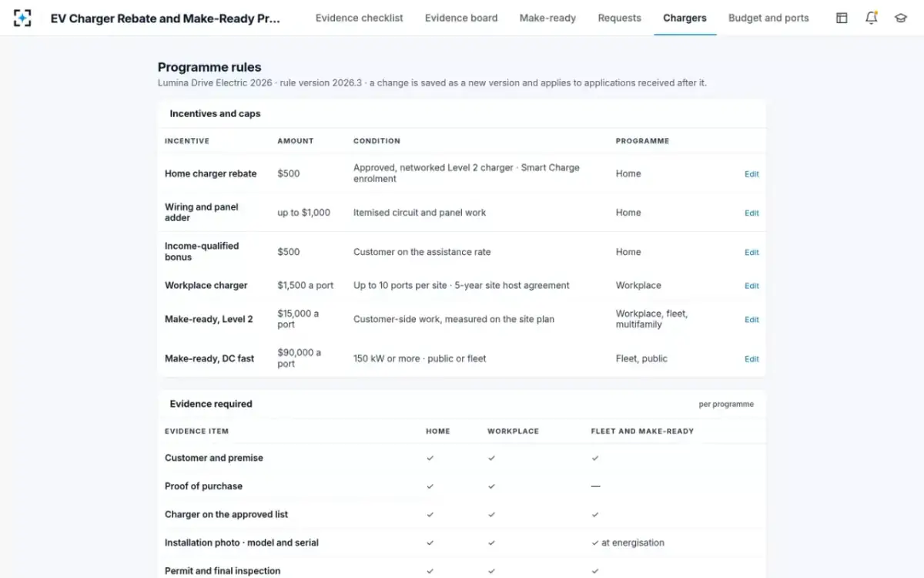Click the 'per programme' label
The image size is (924, 578).
point(726,404)
